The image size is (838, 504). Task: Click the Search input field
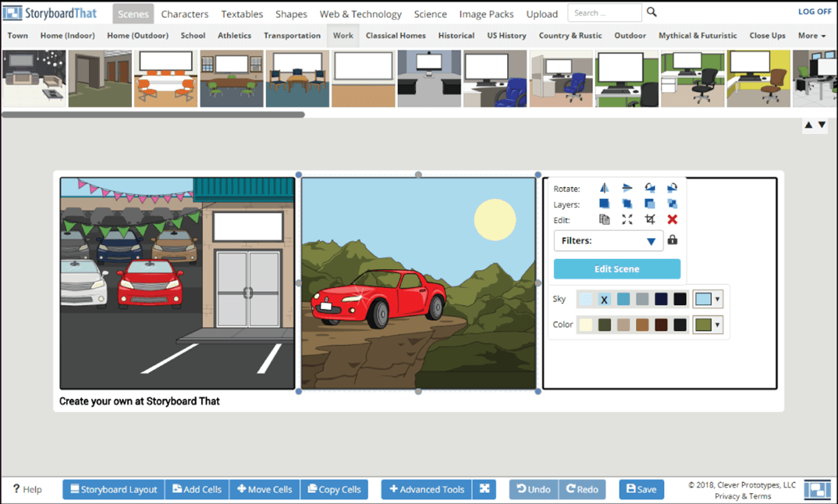[x=604, y=13]
